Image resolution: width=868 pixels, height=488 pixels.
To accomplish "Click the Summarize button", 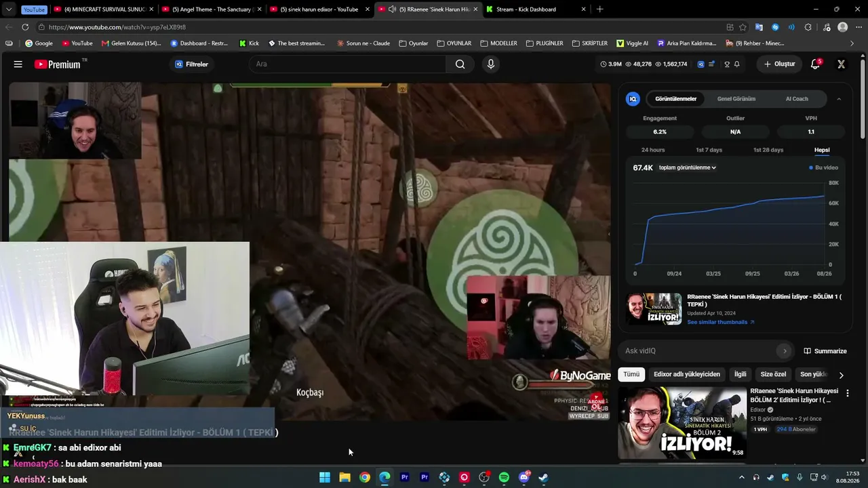I will click(825, 351).
